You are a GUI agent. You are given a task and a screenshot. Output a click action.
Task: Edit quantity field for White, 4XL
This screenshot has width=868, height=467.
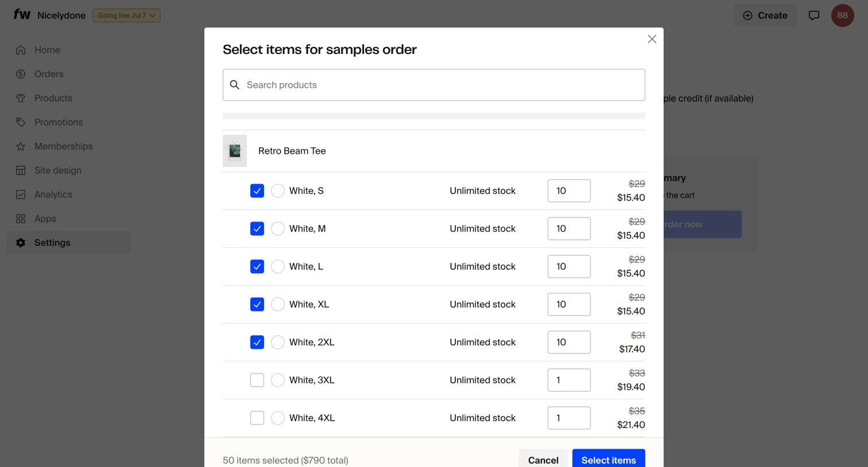point(569,418)
